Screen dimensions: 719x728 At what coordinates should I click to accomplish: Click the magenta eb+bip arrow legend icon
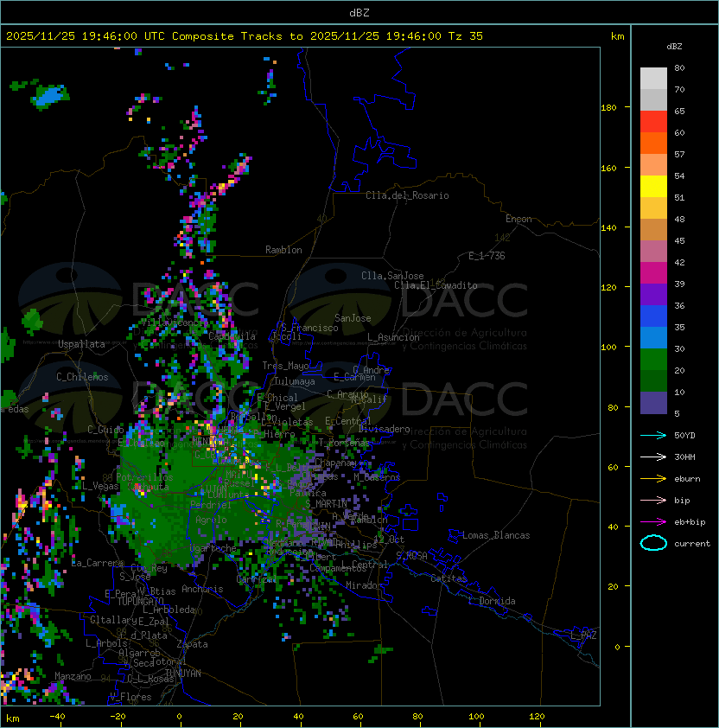tap(653, 522)
